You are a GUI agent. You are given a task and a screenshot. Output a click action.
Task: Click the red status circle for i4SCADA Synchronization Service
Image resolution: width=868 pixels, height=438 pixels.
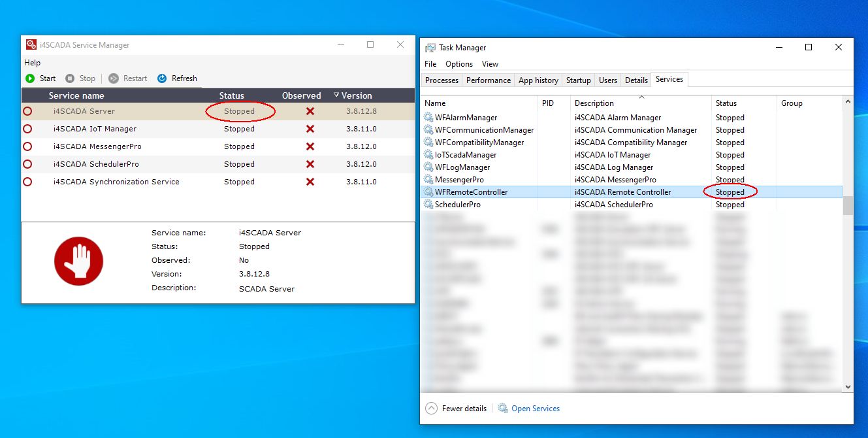27,182
